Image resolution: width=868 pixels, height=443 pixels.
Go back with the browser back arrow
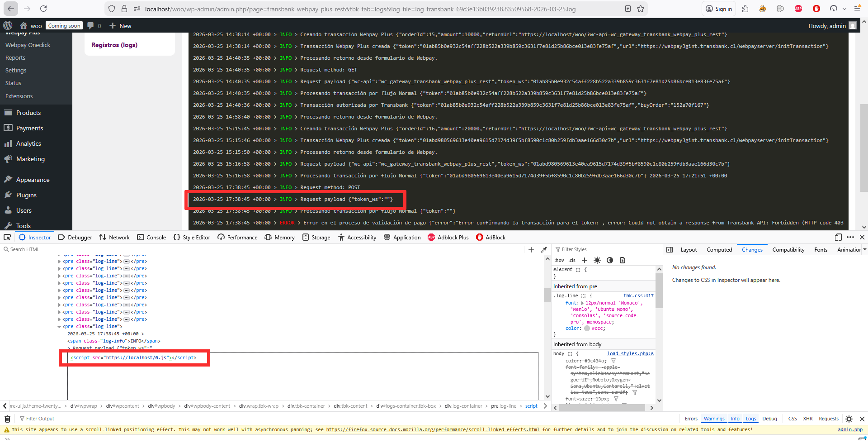point(11,9)
